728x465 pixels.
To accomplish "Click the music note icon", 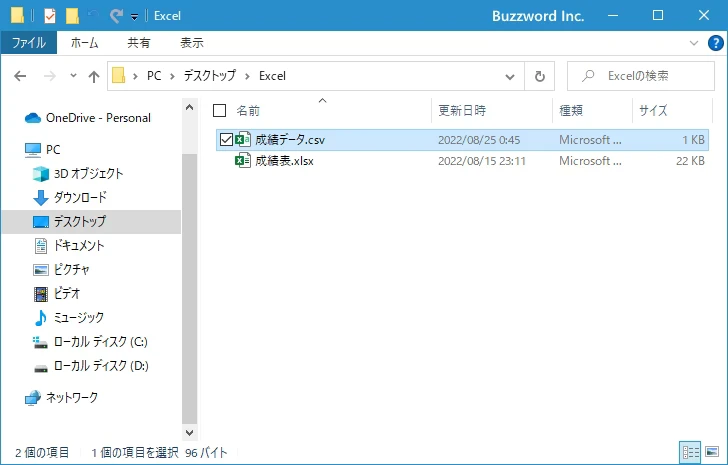I will coord(41,318).
